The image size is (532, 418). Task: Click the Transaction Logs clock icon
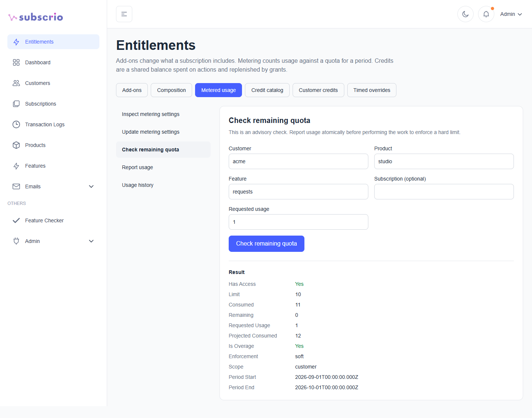click(16, 124)
